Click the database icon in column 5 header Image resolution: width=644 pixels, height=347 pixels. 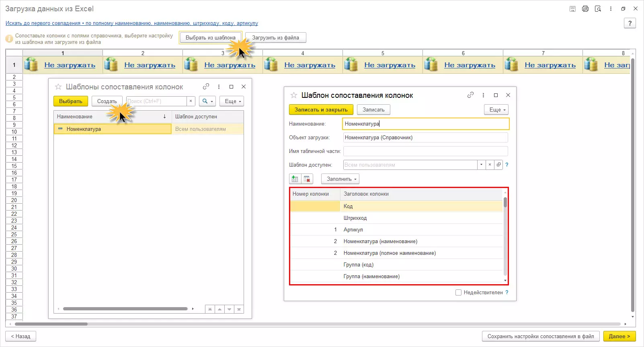351,64
